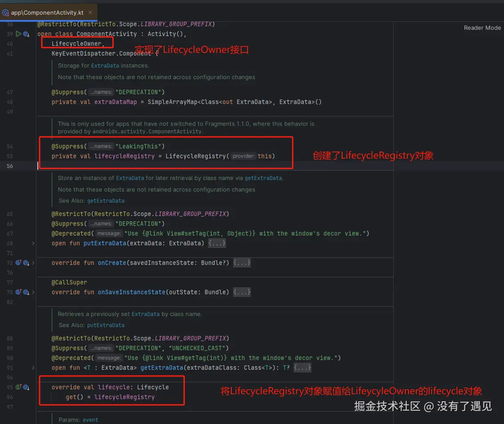
Task: Click the implements gutter icon on line 95
Action: (18, 387)
